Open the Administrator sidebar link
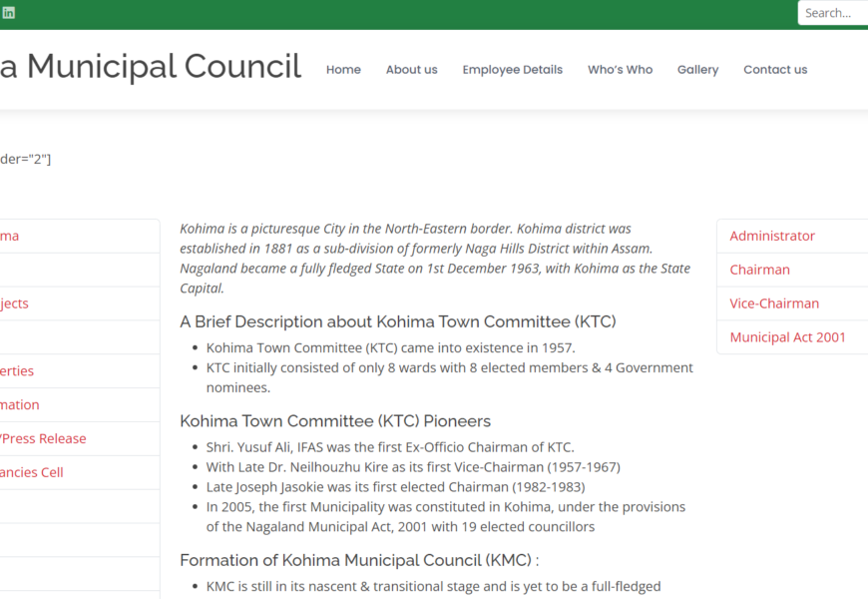The height and width of the screenshot is (599, 868). pyautogui.click(x=772, y=236)
